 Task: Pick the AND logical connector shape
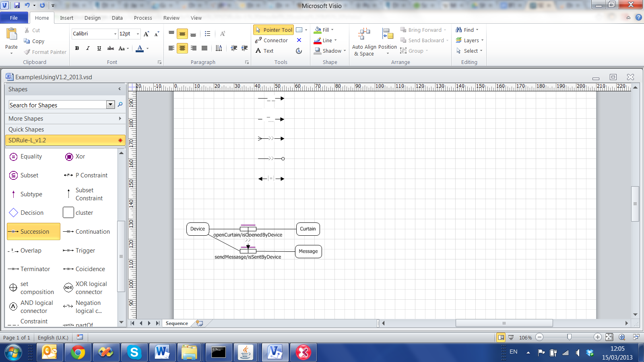[31, 307]
